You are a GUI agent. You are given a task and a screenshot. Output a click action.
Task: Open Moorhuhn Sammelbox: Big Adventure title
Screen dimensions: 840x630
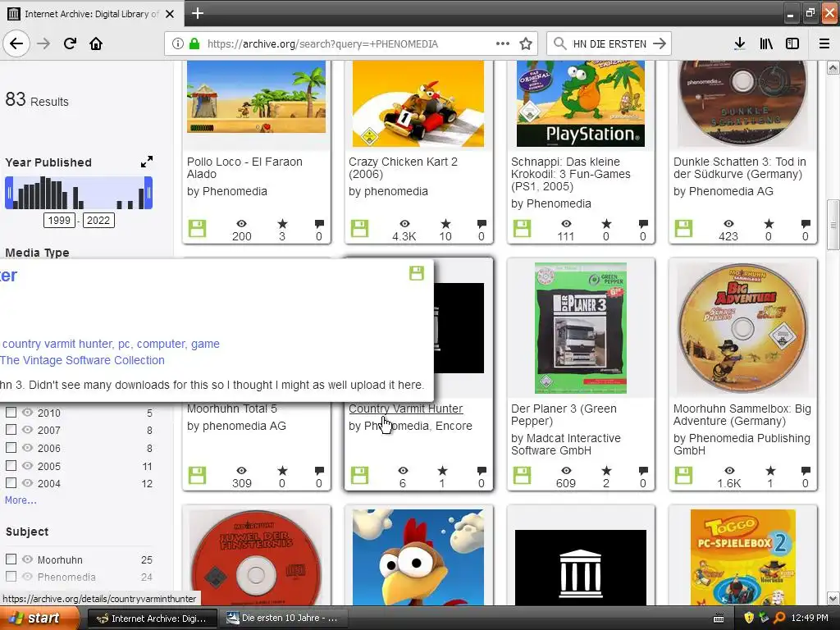742,414
